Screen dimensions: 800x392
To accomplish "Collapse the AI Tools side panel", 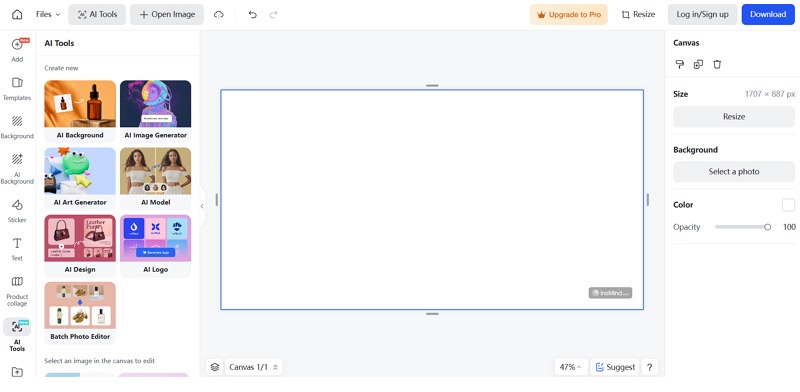I will (202, 206).
